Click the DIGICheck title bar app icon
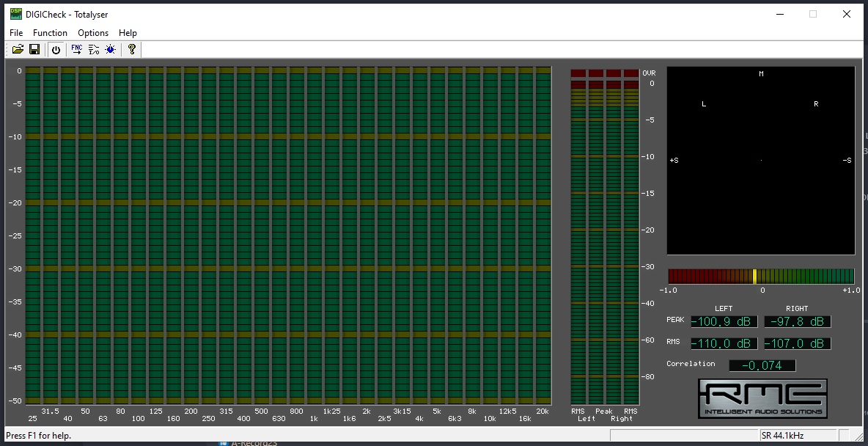 pyautogui.click(x=16, y=14)
